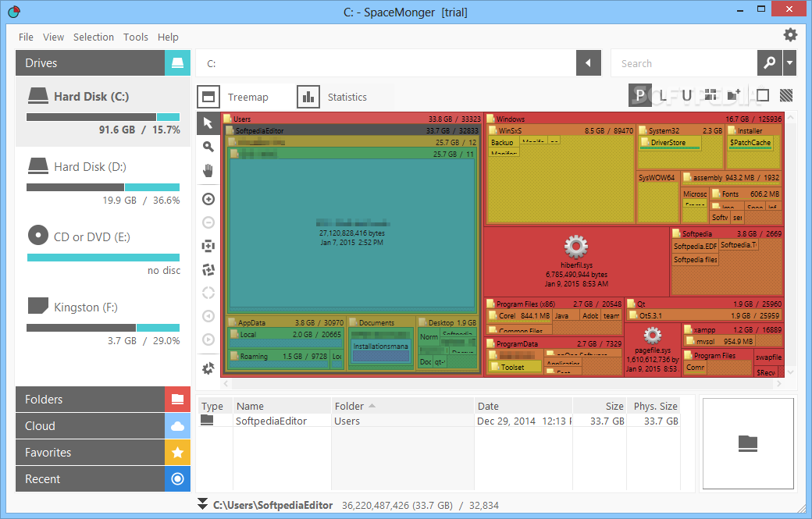Toggle the L display mode button
Screen dimensions: 812x519
[x=663, y=95]
